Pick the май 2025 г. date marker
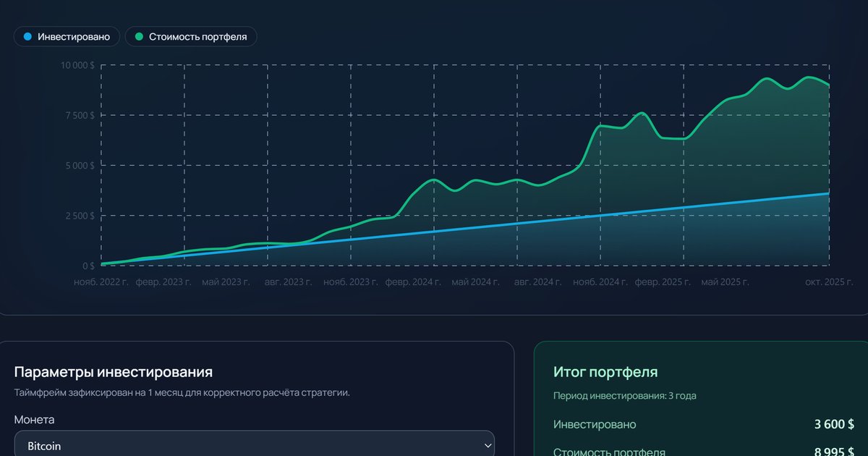 click(725, 282)
